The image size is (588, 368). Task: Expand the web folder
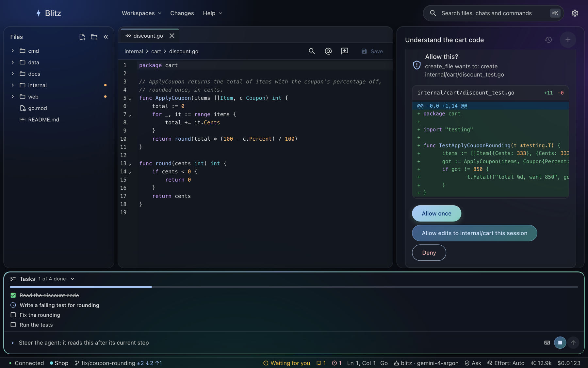[13, 96]
